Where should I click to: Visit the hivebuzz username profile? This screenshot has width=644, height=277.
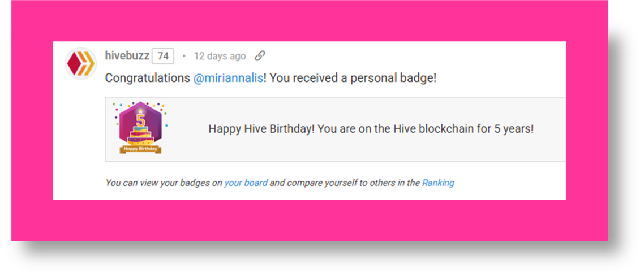point(127,56)
